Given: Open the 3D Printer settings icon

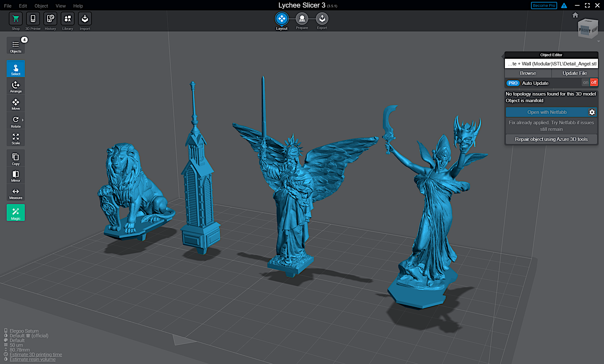Looking at the screenshot, I should click(33, 19).
